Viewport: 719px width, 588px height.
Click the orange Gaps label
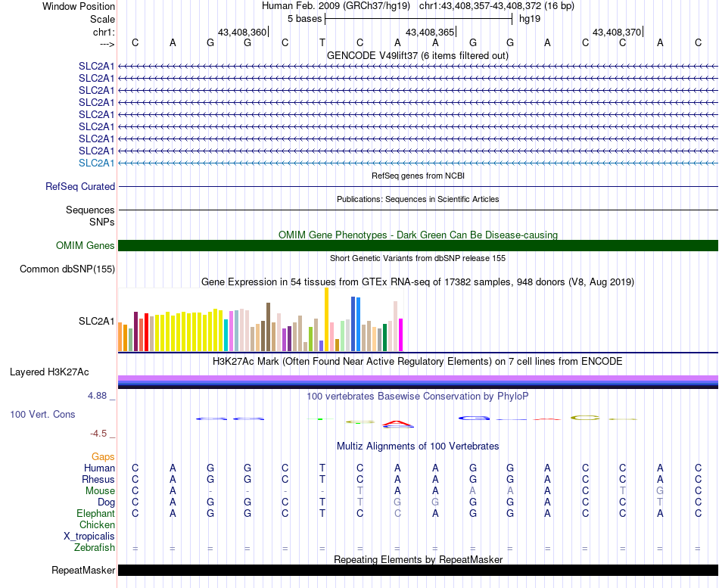pos(103,456)
